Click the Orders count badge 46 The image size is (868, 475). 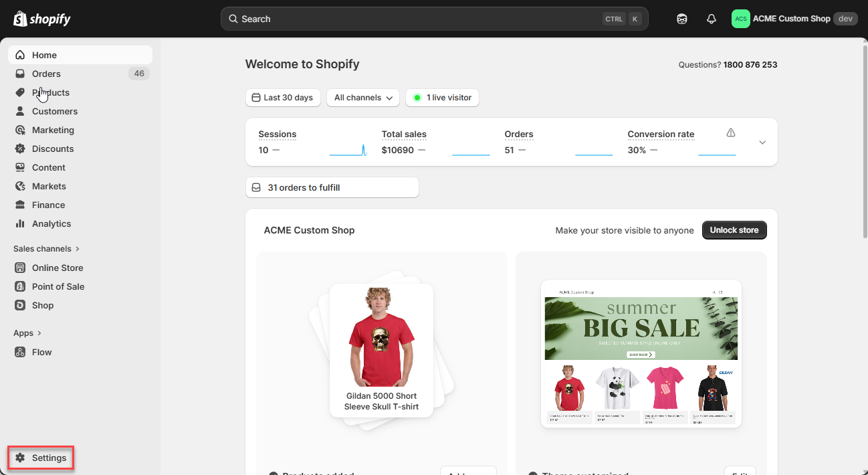point(139,74)
